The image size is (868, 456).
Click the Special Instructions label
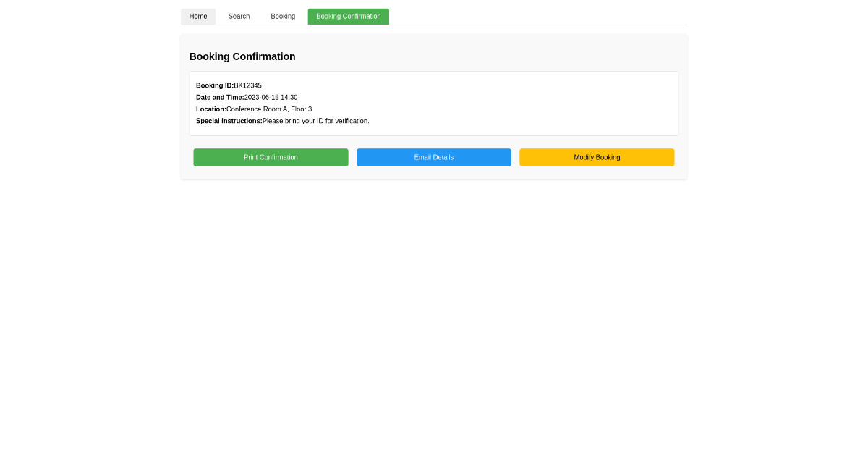229,121
